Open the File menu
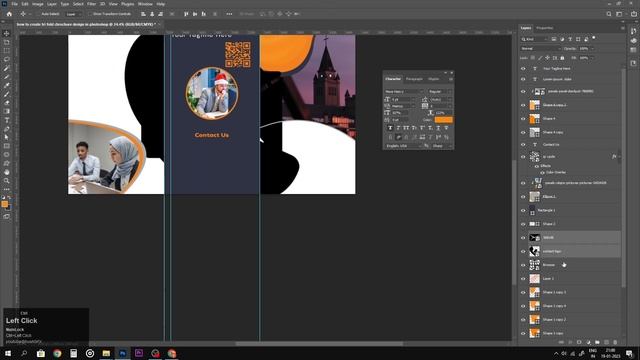 click(x=14, y=4)
